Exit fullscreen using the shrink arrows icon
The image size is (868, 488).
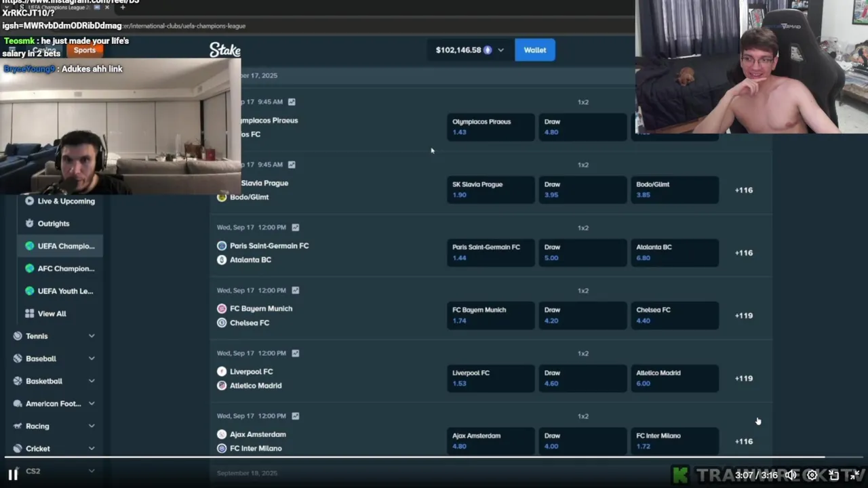855,475
